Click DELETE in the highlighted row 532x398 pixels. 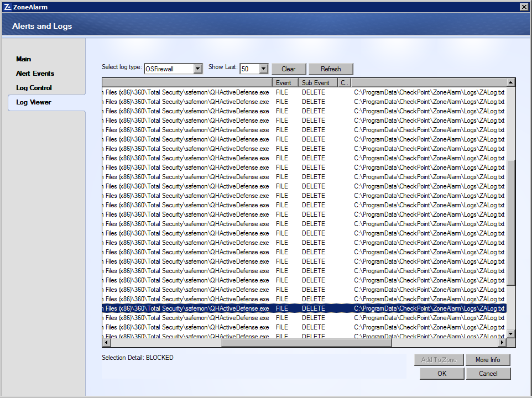click(x=314, y=308)
